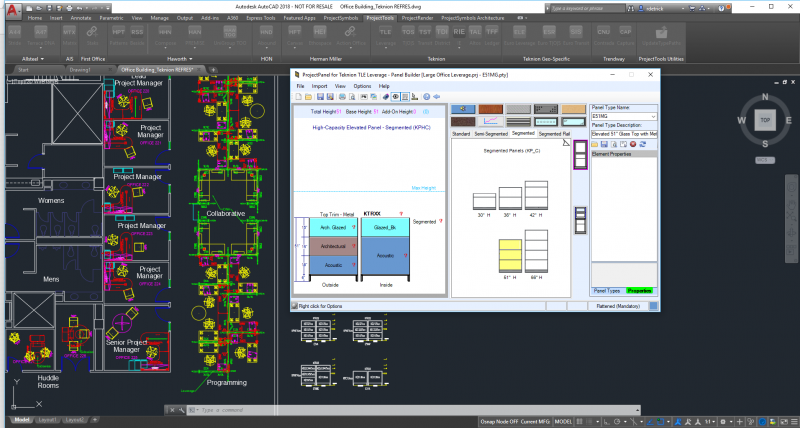
Task: Switch to the Semi-Segmented tab
Action: point(491,133)
